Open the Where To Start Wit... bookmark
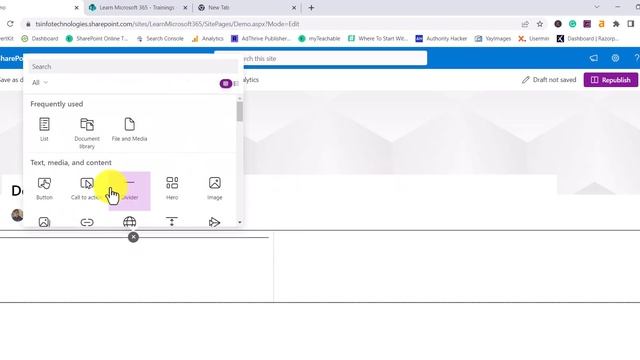The width and height of the screenshot is (640, 360). click(x=378, y=38)
